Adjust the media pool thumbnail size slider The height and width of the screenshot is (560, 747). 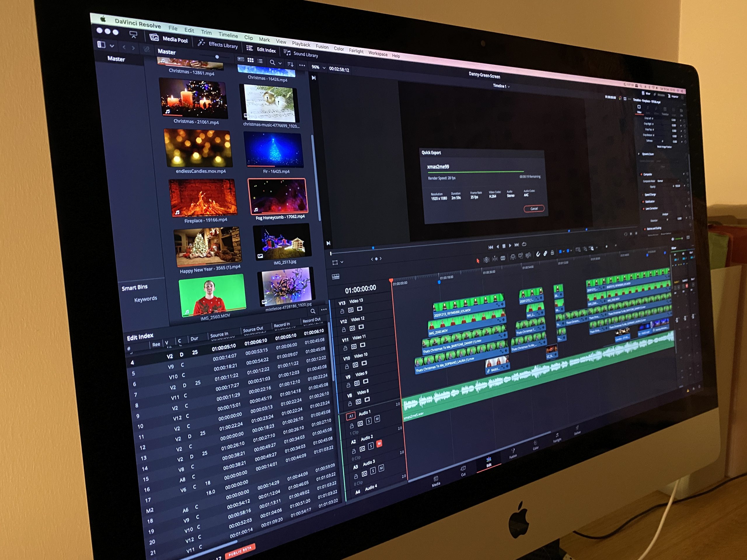coord(217,57)
